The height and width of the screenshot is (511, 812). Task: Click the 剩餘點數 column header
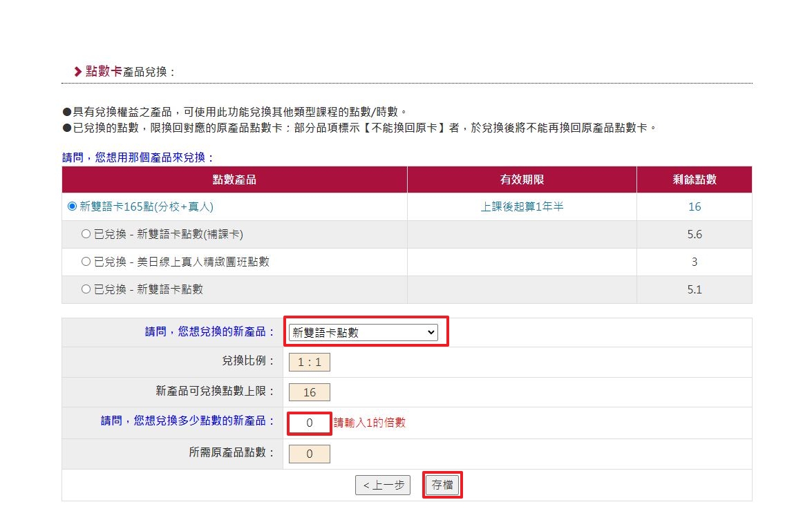(x=695, y=180)
